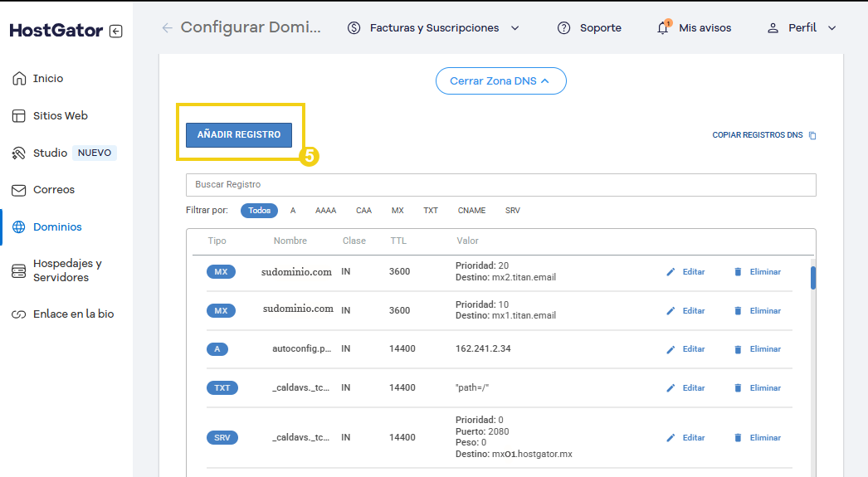868x477 pixels.
Task: Click Eliminar for the MX priority 10 record
Action: click(765, 311)
